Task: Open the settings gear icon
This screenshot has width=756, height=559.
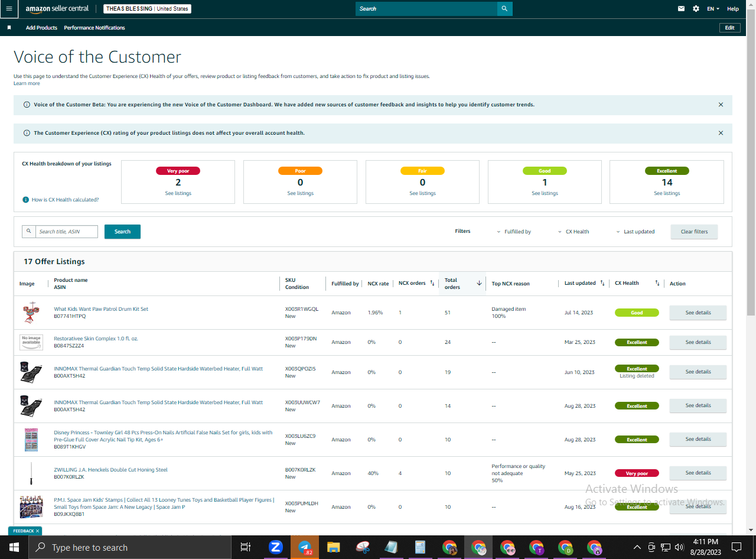Action: [696, 9]
